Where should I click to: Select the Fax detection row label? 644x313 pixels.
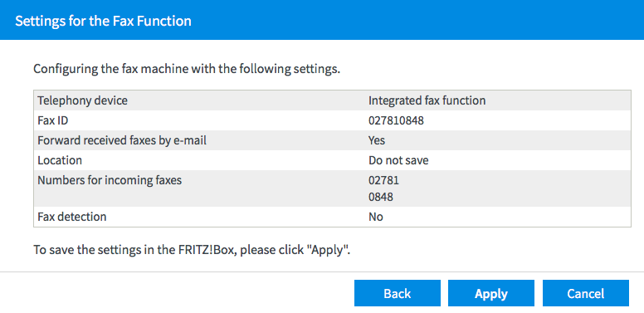tap(72, 217)
